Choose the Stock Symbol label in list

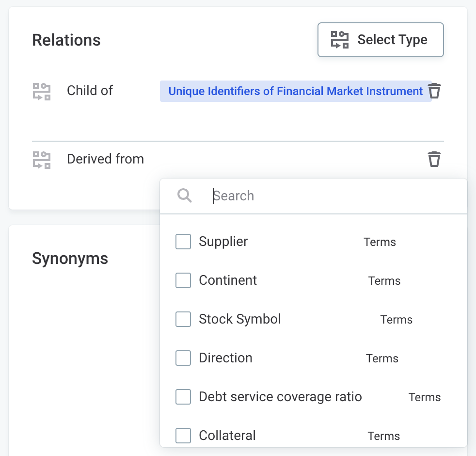tap(240, 319)
